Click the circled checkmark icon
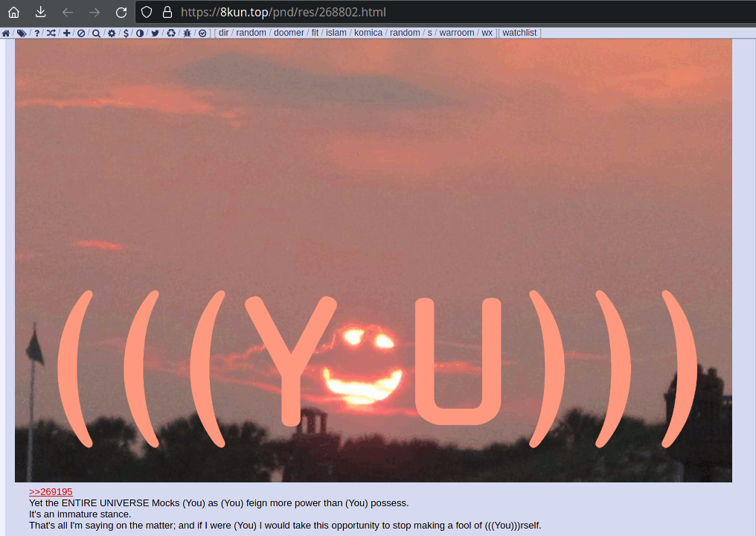The width and height of the screenshot is (756, 536). tap(202, 33)
